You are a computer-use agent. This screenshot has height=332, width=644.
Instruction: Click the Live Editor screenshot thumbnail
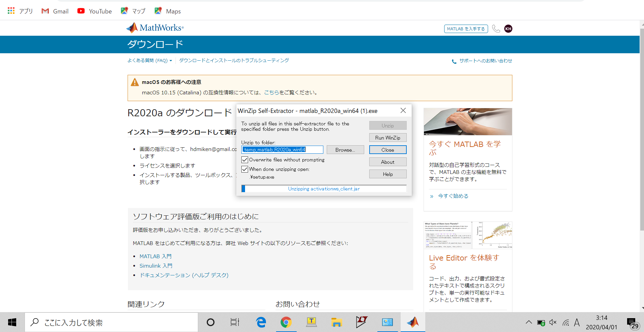click(468, 235)
